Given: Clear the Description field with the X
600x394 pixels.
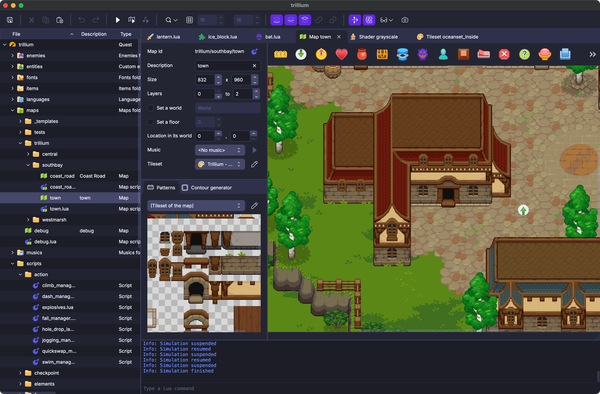Looking at the screenshot, I should 254,66.
